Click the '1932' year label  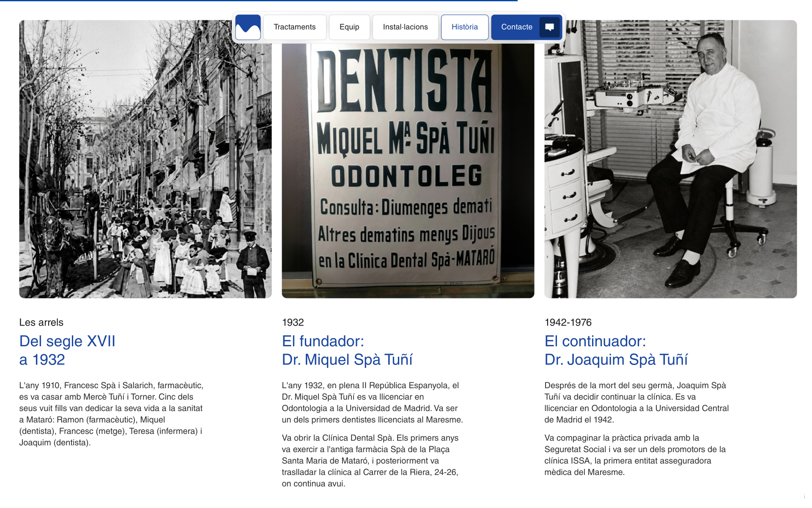tap(293, 322)
